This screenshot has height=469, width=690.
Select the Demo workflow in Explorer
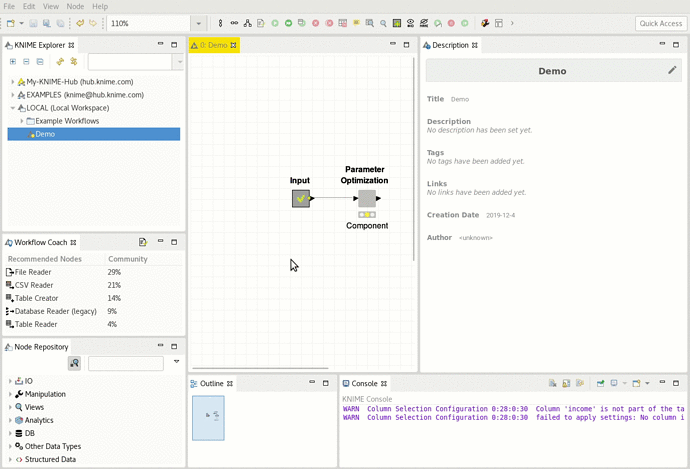(94, 134)
